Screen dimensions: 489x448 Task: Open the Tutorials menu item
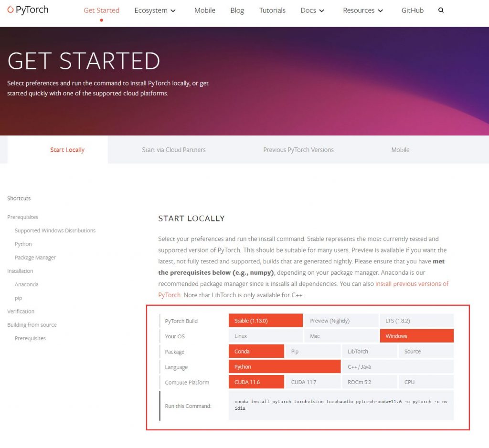(272, 10)
